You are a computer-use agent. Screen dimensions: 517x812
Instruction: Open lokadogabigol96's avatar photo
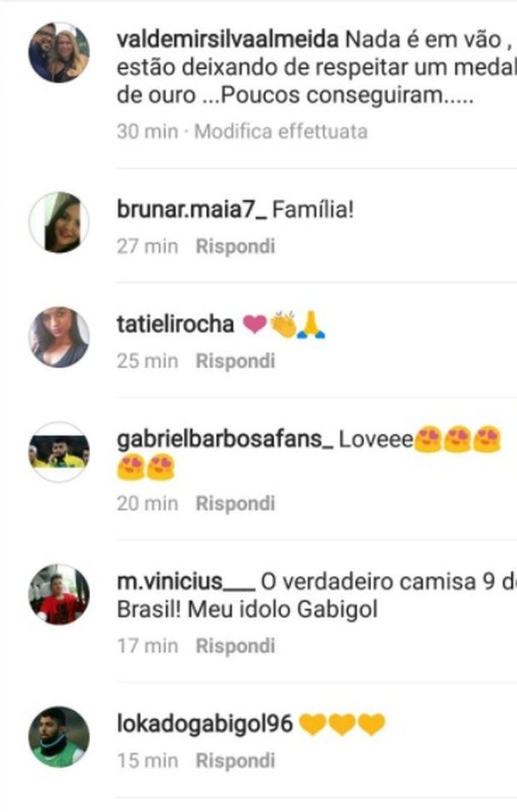(x=58, y=737)
